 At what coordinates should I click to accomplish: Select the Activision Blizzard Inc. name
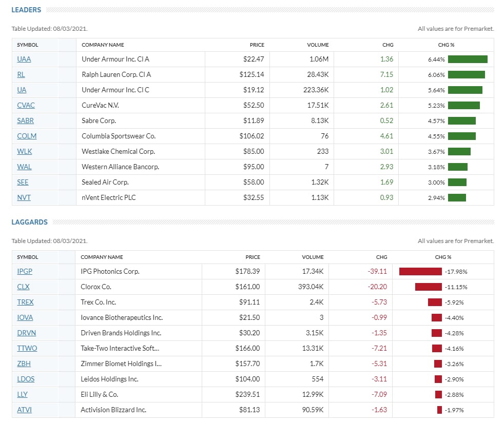(x=113, y=410)
